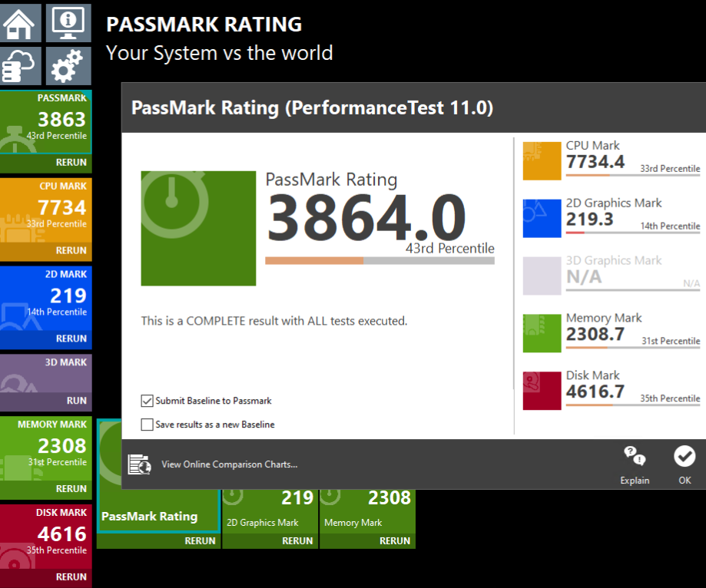This screenshot has height=588, width=706.
Task: Click the 43rd Percentile label under 3864.0
Action: [450, 249]
